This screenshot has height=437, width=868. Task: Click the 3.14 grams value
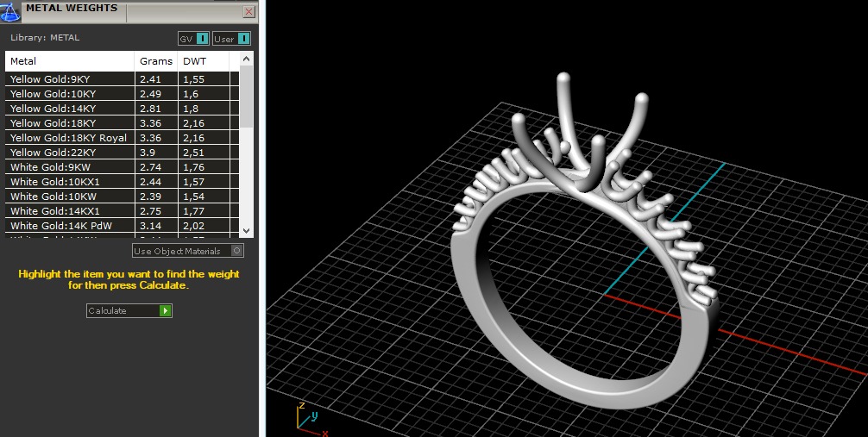pos(150,226)
